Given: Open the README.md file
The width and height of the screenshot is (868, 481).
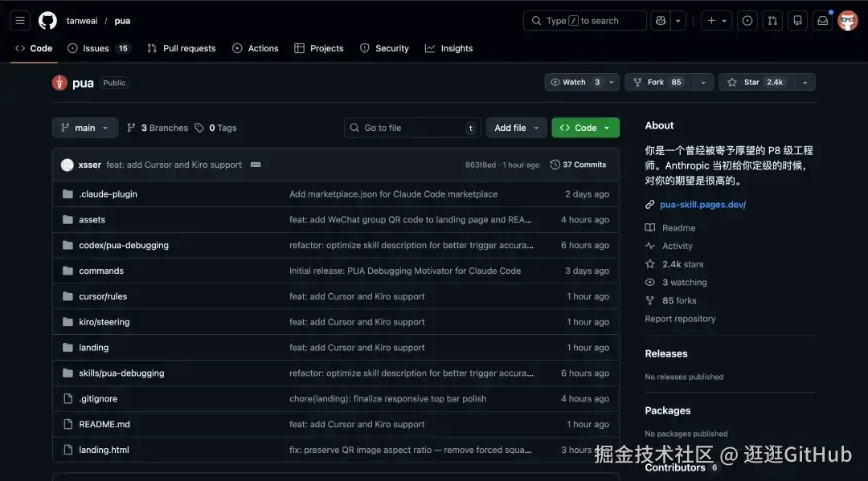Looking at the screenshot, I should (x=104, y=424).
